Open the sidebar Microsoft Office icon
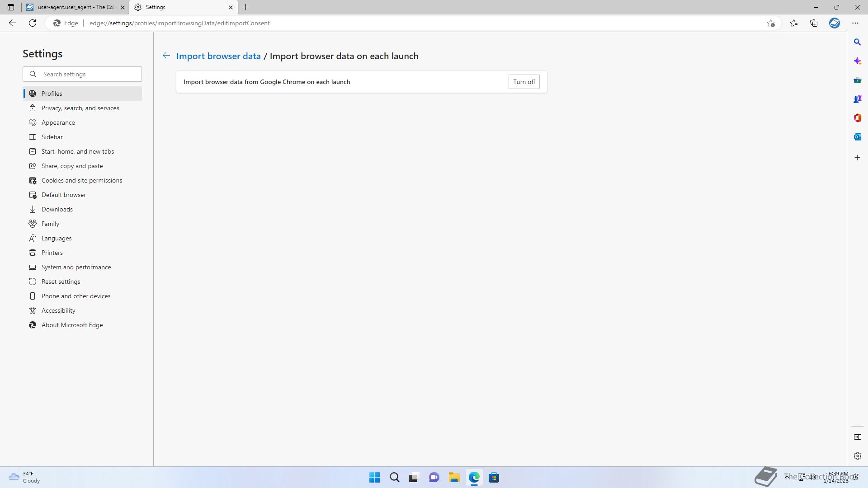The height and width of the screenshot is (488, 868). 858,118
